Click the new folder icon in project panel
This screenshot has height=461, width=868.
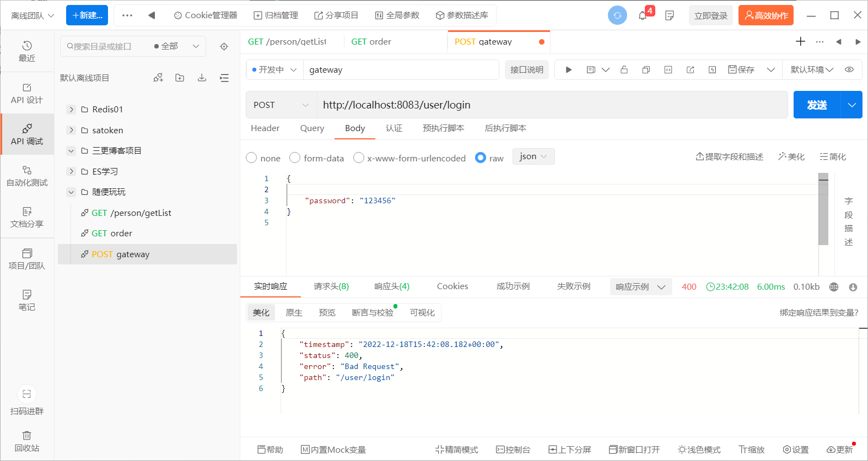tap(180, 78)
